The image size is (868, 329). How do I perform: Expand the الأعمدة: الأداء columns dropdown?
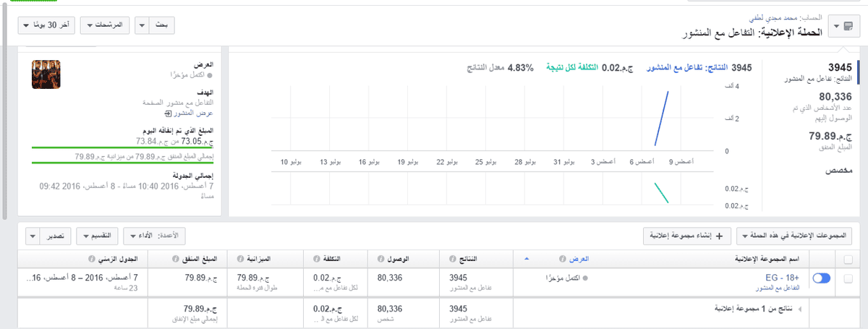point(156,236)
